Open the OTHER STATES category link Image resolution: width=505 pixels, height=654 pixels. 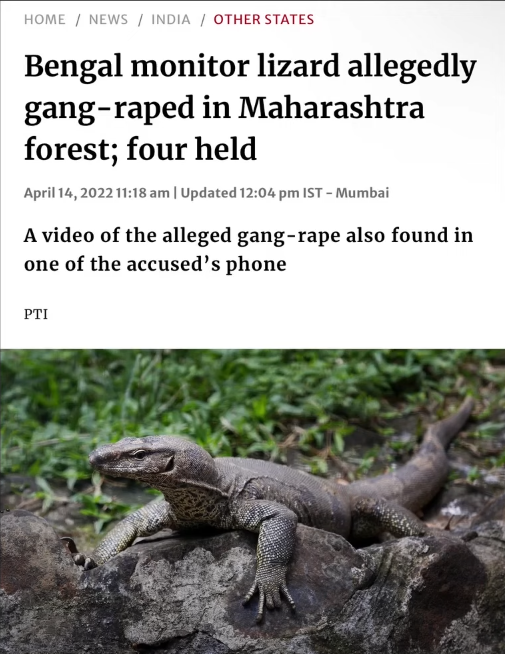[x=264, y=20]
